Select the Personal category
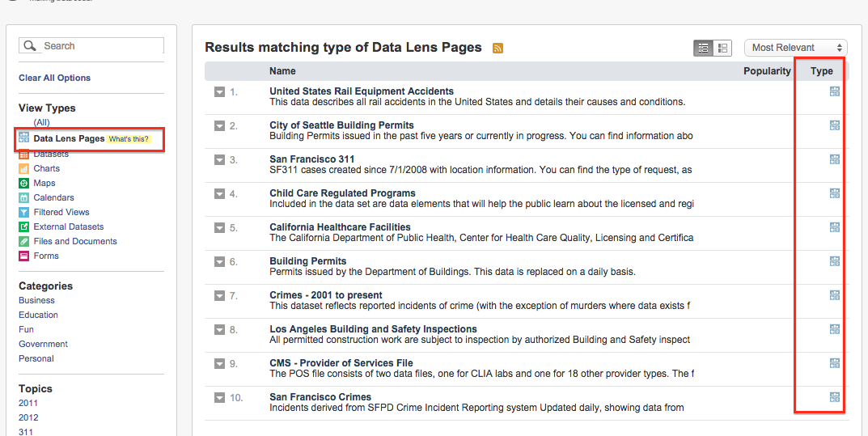The width and height of the screenshot is (868, 436). coord(36,358)
